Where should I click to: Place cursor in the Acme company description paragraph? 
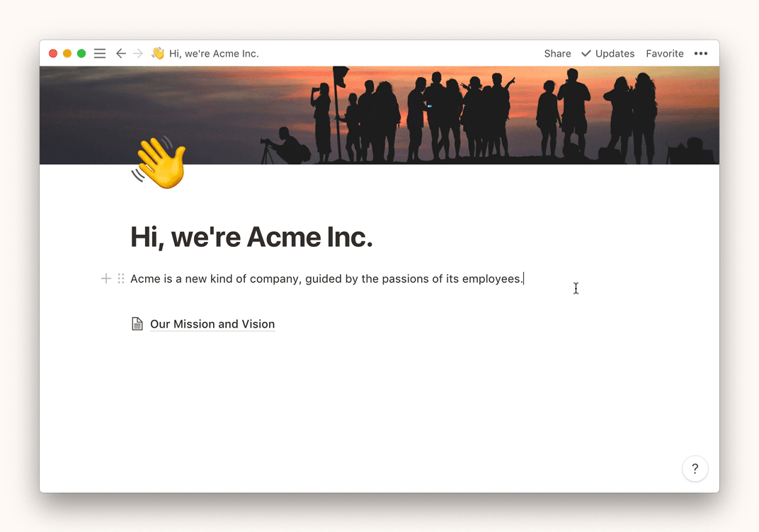[x=326, y=279]
